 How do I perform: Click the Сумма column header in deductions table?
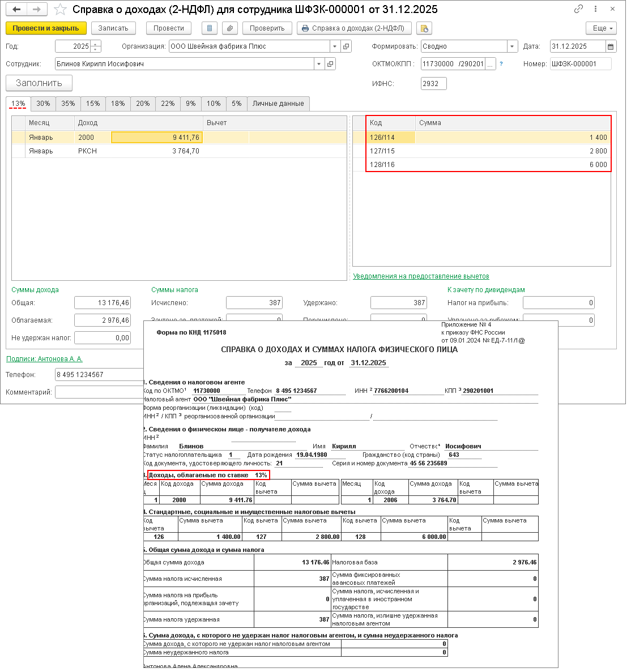click(x=513, y=123)
